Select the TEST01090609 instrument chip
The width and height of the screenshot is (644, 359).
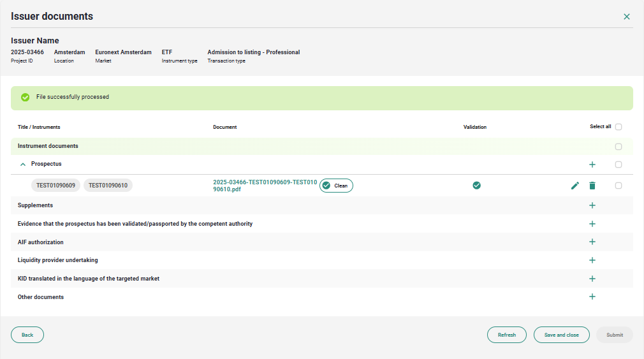tap(56, 186)
